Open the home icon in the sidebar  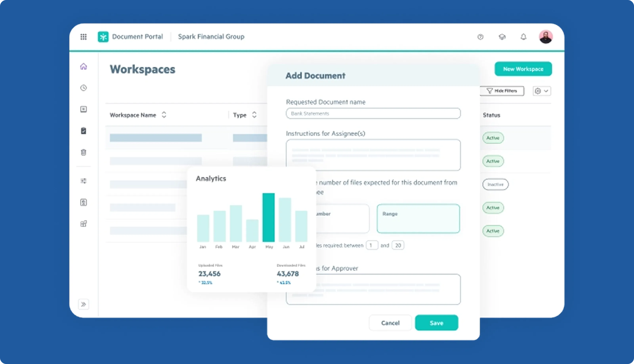pos(84,66)
